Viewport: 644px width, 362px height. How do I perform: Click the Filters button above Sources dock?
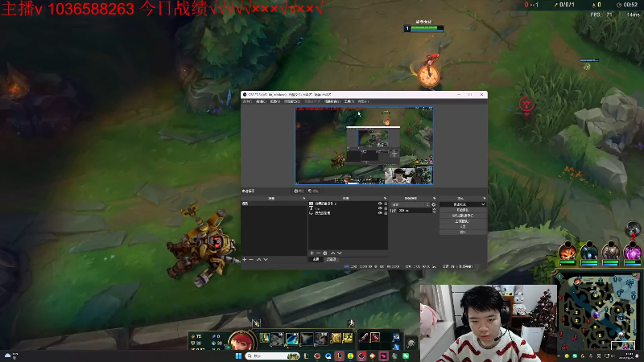tap(313, 191)
